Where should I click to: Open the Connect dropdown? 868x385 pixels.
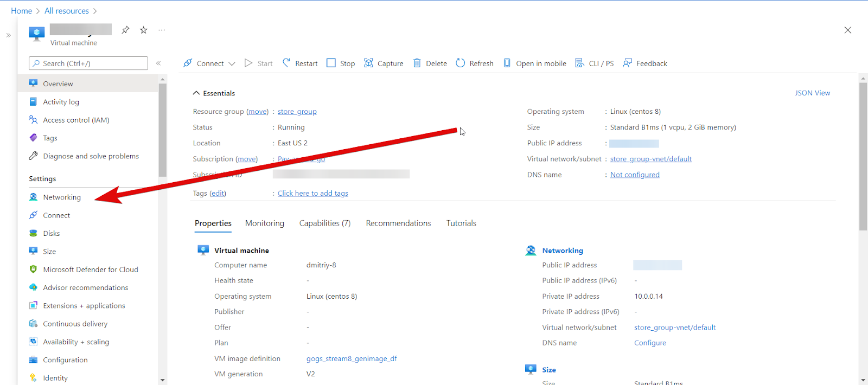point(209,63)
